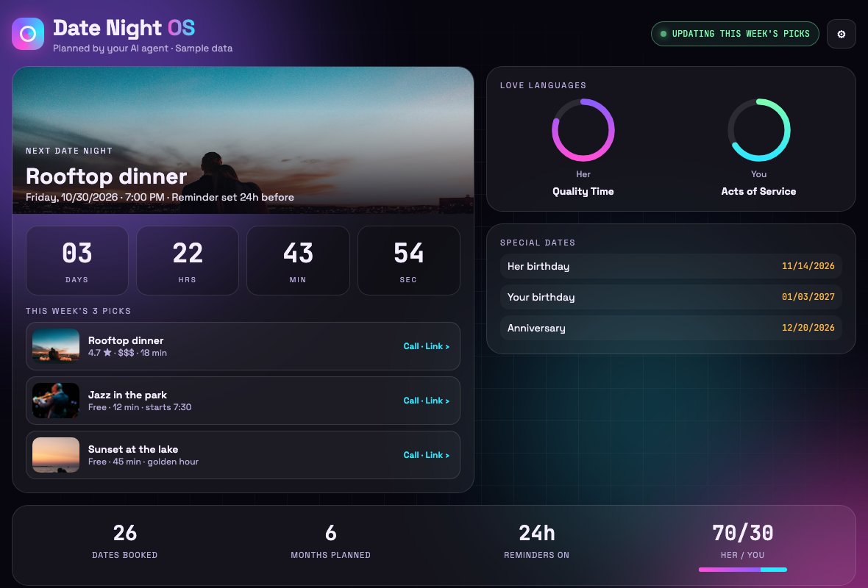Screen dimensions: 868x588
Task: Click the 70/30 stat value
Action: (x=742, y=533)
